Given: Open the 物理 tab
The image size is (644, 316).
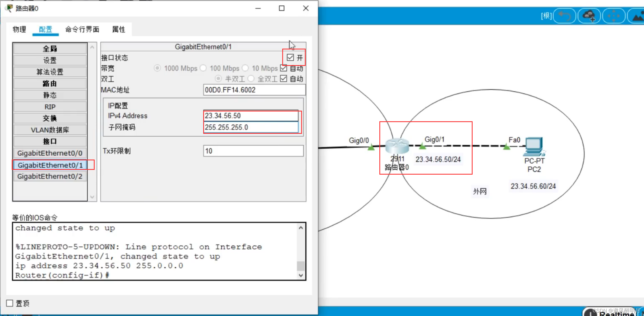Looking at the screenshot, I should tap(19, 29).
